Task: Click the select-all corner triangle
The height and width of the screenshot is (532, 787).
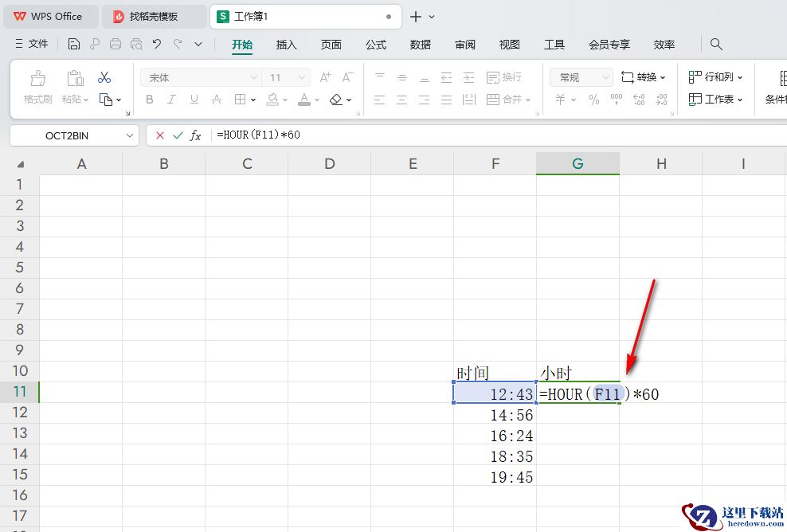Action: [21, 164]
